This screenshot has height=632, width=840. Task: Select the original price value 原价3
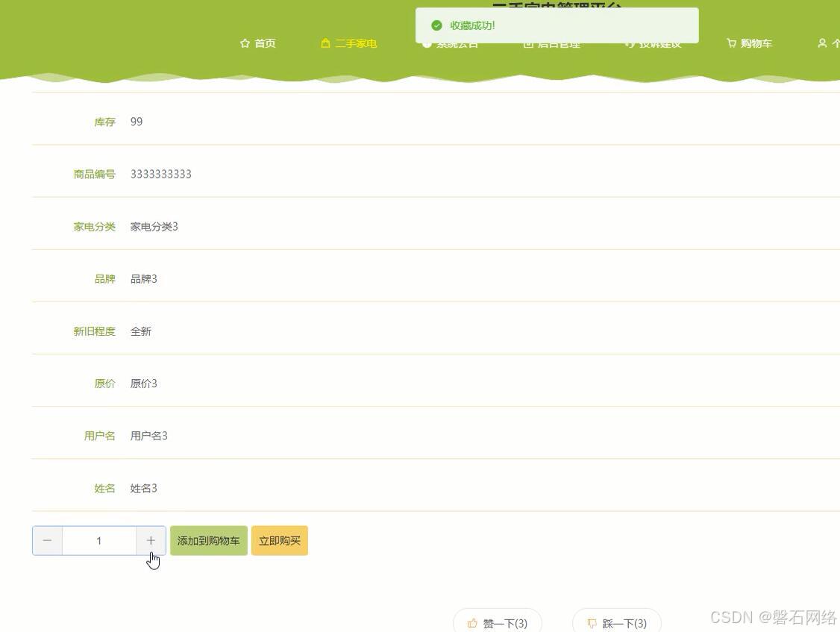click(143, 384)
